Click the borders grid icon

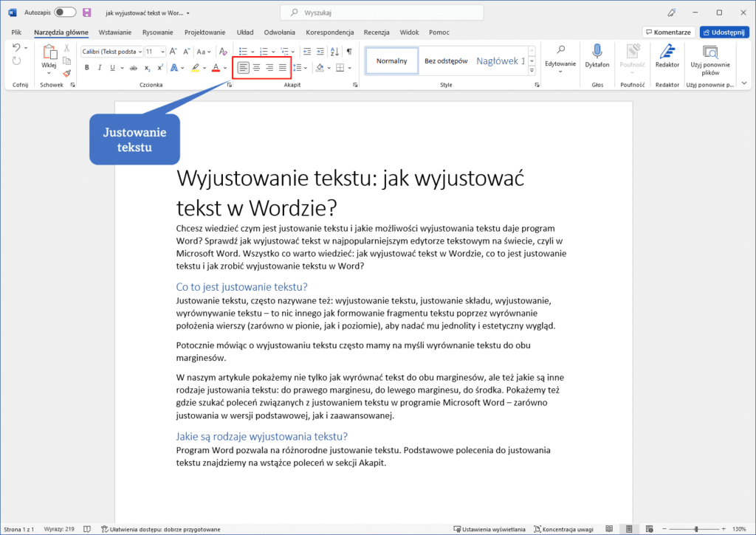tap(340, 67)
